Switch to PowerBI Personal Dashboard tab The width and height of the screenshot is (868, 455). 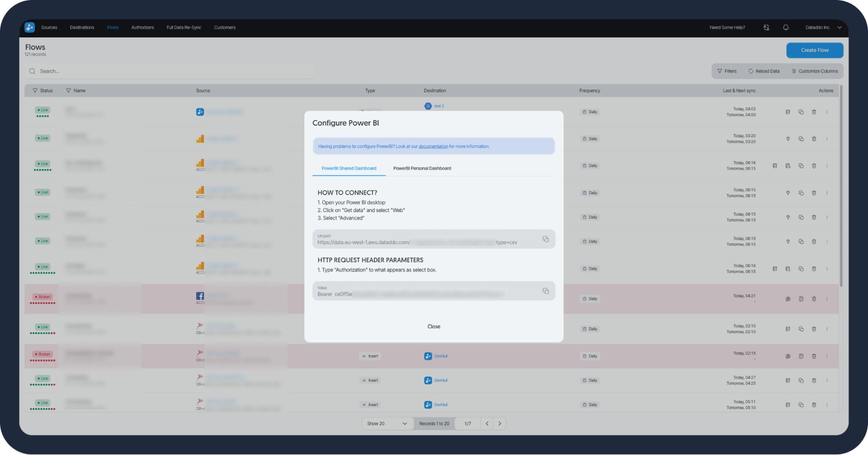[x=422, y=168]
